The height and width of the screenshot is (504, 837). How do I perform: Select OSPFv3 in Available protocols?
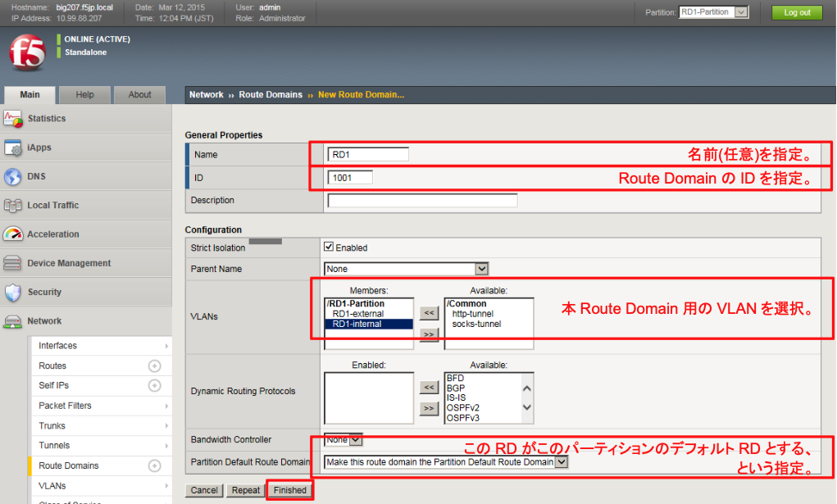click(x=463, y=418)
